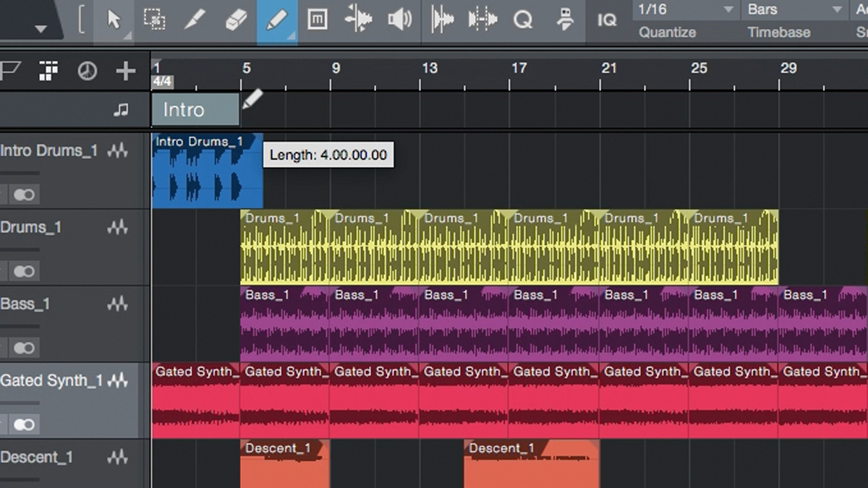868x488 pixels.
Task: Open the dropdown arrow at top-left corner
Action: (x=41, y=29)
